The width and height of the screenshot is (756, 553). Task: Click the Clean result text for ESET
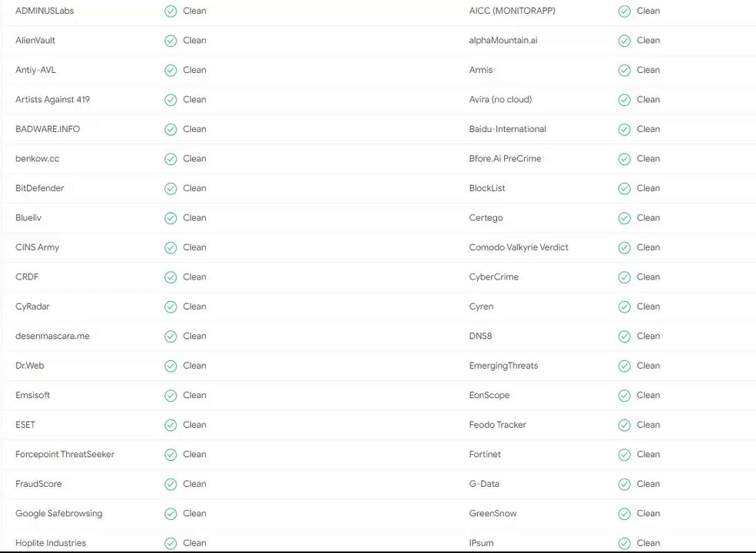[x=194, y=425]
